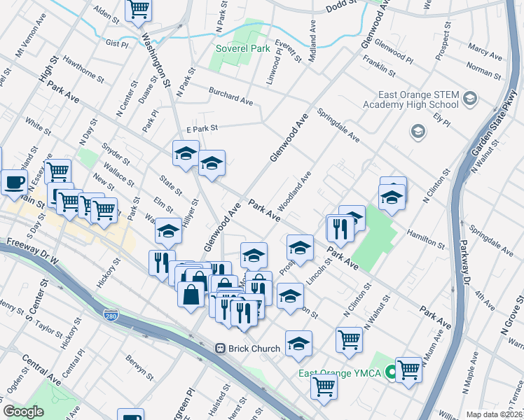Screen dimensions: 524x420
Task: Open the restaurant marker left of the shopping bag cluster
Action: pos(162,263)
